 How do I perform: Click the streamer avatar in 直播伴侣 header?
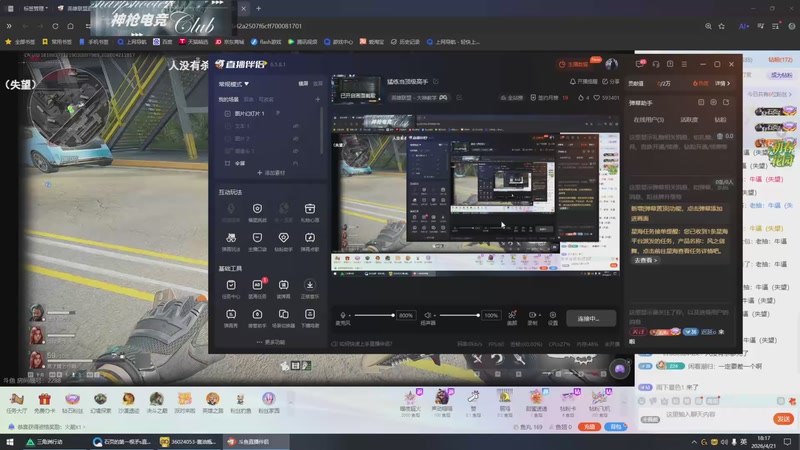[611, 64]
